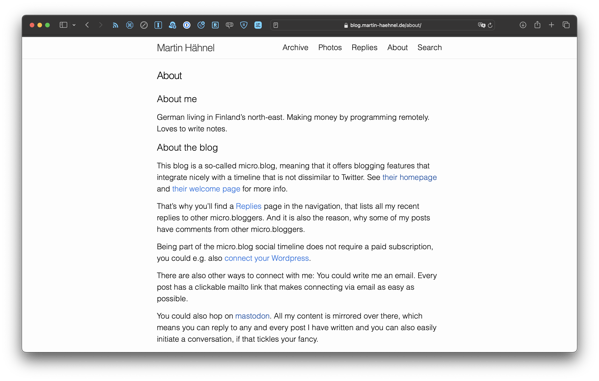
Task: Go back to the previous page
Action: pyautogui.click(x=87, y=25)
